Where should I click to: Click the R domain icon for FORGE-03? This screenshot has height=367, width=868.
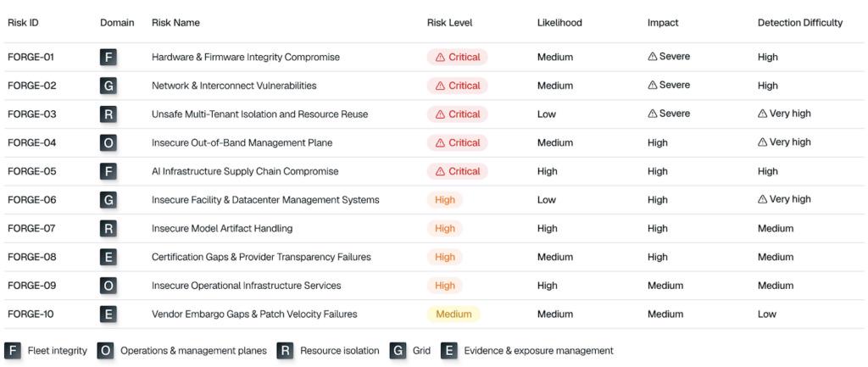[108, 114]
